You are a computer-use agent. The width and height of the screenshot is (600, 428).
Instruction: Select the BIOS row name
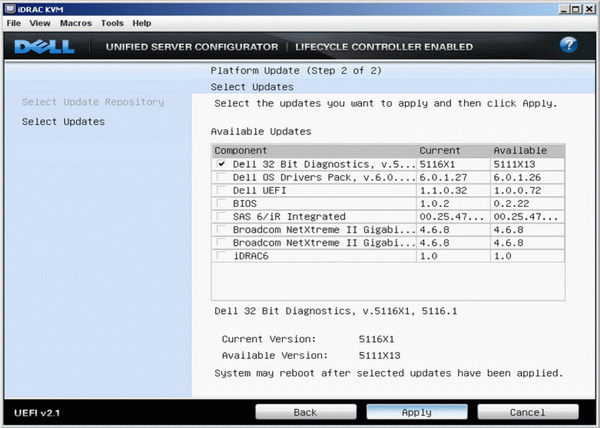[245, 203]
